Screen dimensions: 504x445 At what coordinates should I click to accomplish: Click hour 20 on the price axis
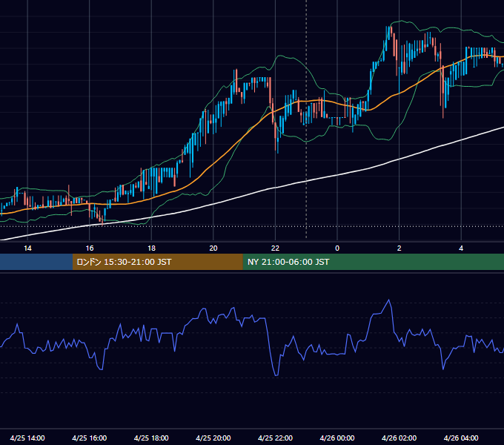point(213,248)
